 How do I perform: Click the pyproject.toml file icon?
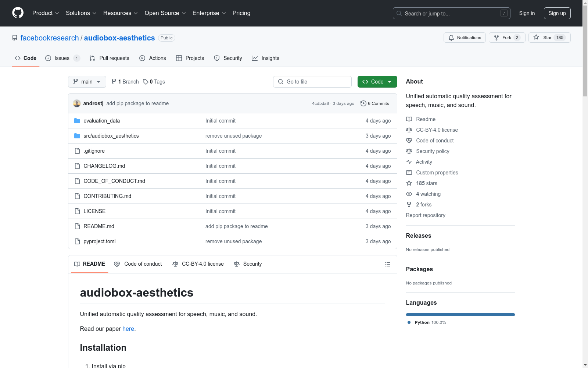point(77,241)
